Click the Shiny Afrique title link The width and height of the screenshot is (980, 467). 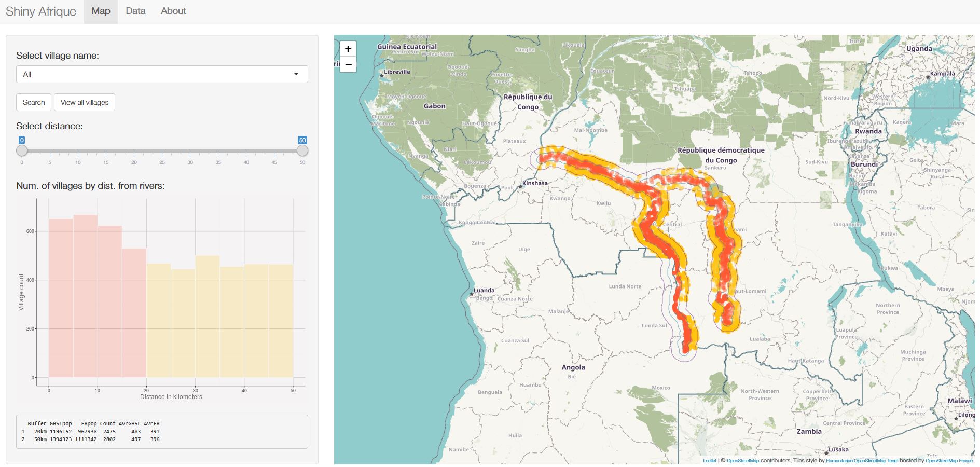point(41,11)
